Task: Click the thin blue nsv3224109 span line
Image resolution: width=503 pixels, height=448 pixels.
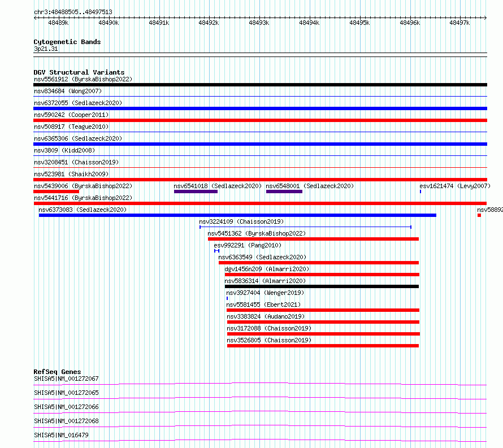Action: [x=305, y=227]
